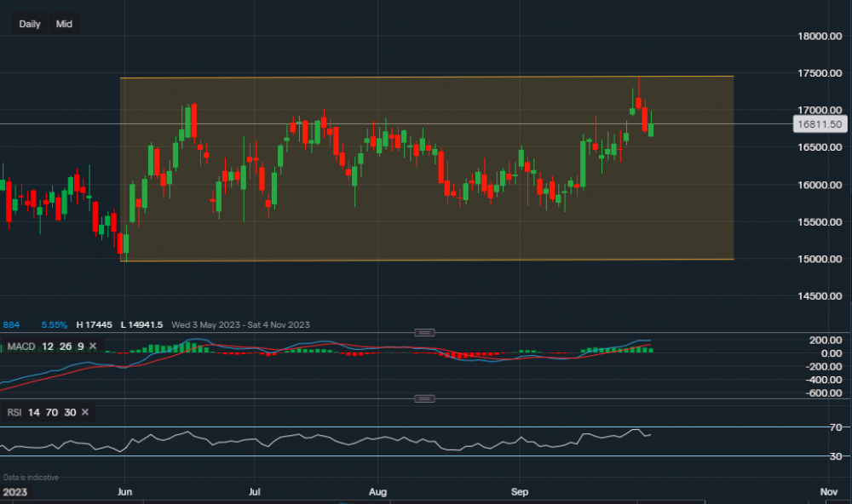
Task: Select the yellow shaded rectangle drawing
Action: point(426,213)
